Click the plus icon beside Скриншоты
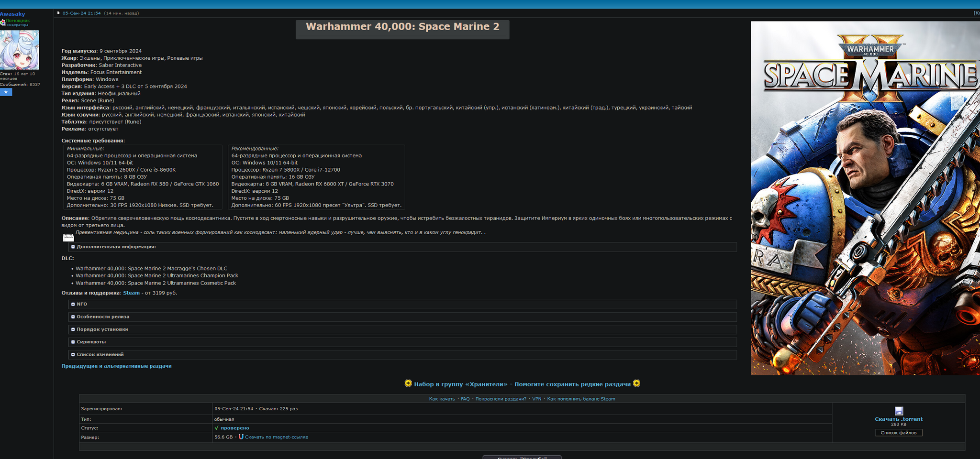 [x=73, y=342]
